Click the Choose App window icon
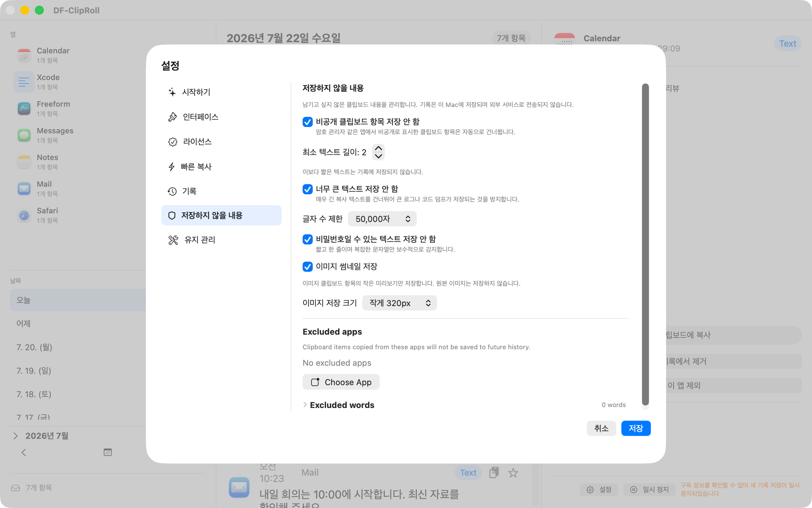 [315, 382]
